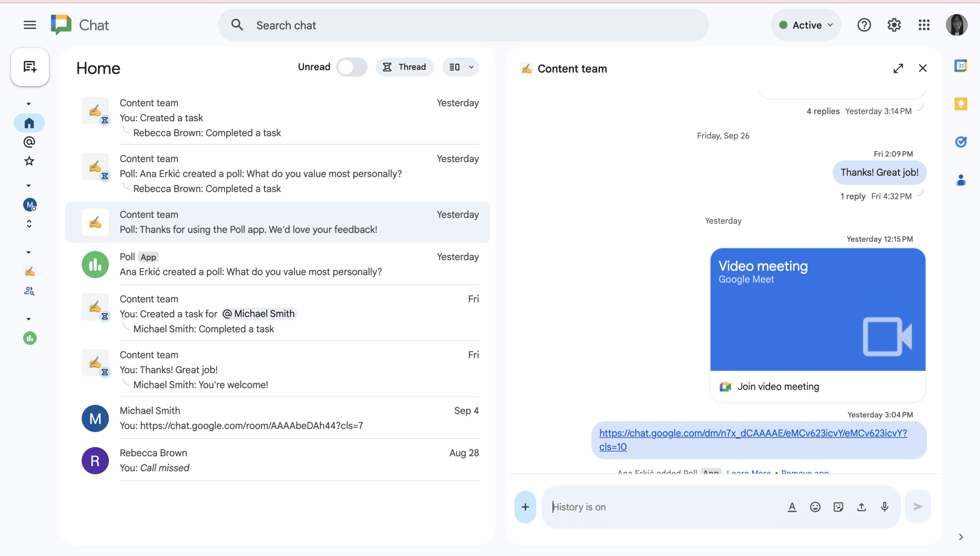The image size is (980, 556).
Task: Collapse the chat shortcuts section chevron
Action: click(29, 103)
